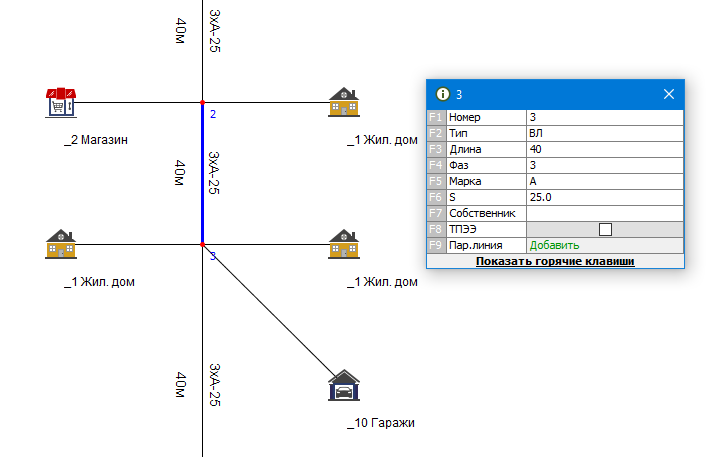
Task: Select the lower-left Жил. дом house icon
Action: pyautogui.click(x=61, y=244)
